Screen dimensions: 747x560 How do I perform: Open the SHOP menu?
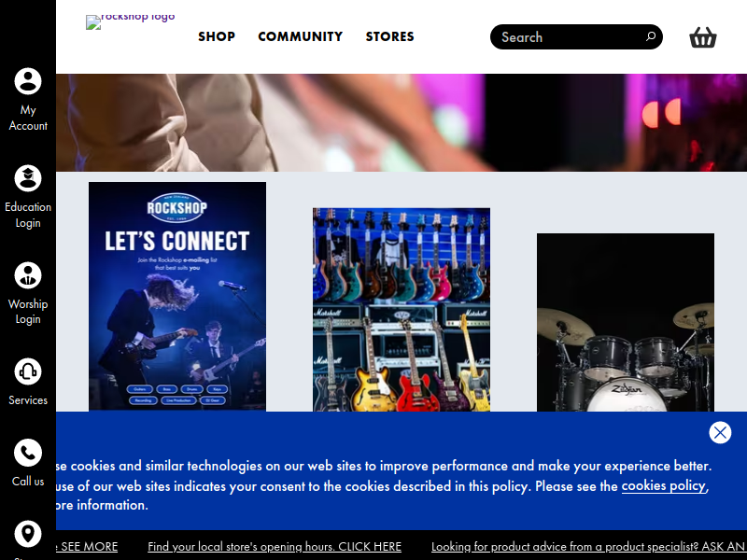pos(217,36)
